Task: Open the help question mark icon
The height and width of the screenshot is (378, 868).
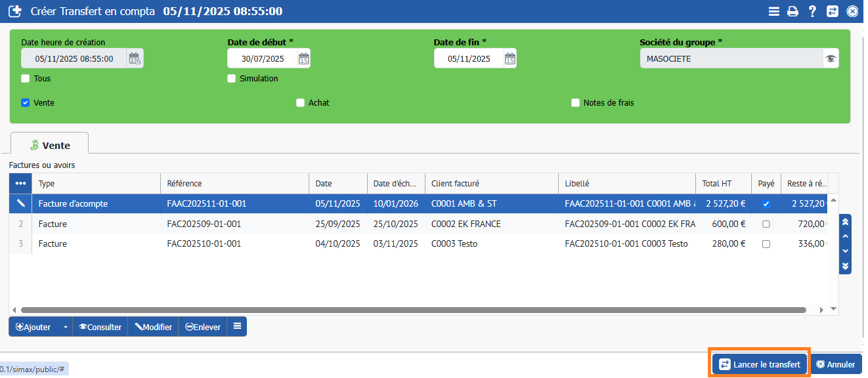Action: (812, 11)
